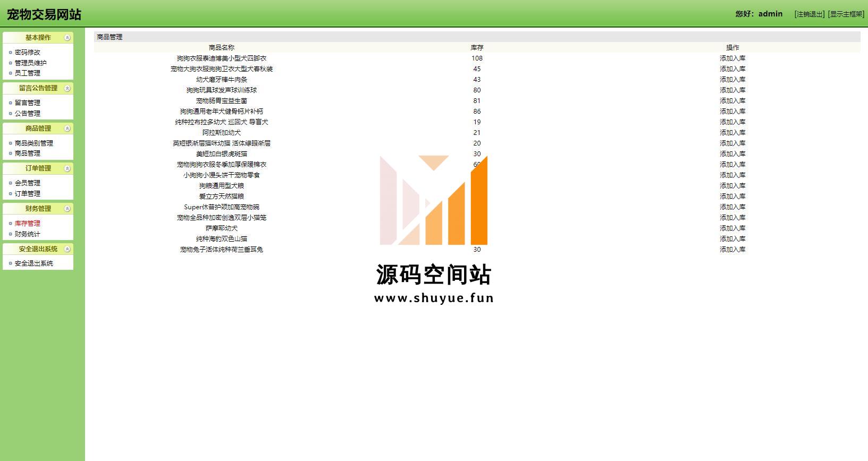Click 安全退出系统 link in sidebar
The height and width of the screenshot is (461, 868).
click(34, 263)
